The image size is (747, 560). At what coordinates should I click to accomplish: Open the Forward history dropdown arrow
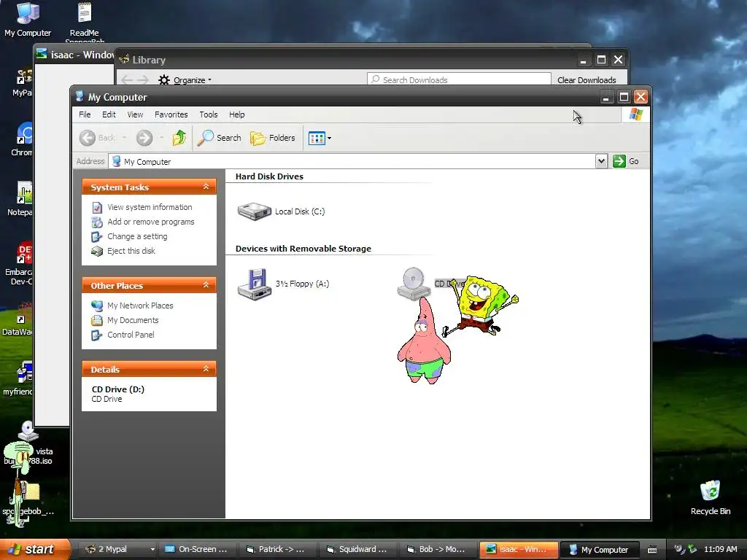[161, 138]
